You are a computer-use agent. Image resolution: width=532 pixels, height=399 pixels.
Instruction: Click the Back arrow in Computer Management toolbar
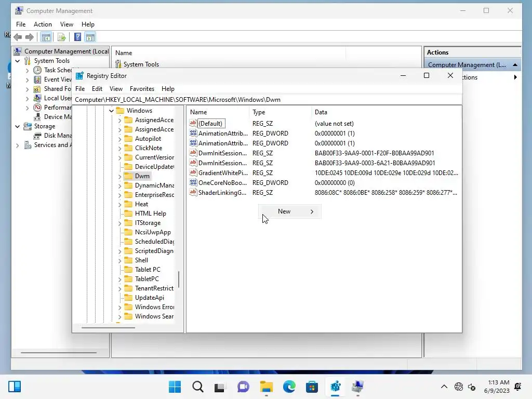[x=18, y=37]
